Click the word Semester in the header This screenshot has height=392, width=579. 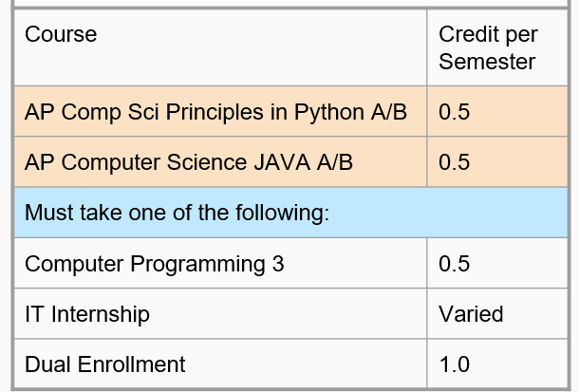487,62
